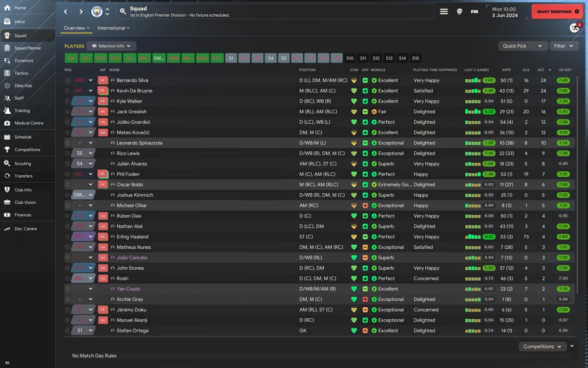Open the arrow dropdown beside Quick Pick
The image size is (588, 368).
coord(540,46)
